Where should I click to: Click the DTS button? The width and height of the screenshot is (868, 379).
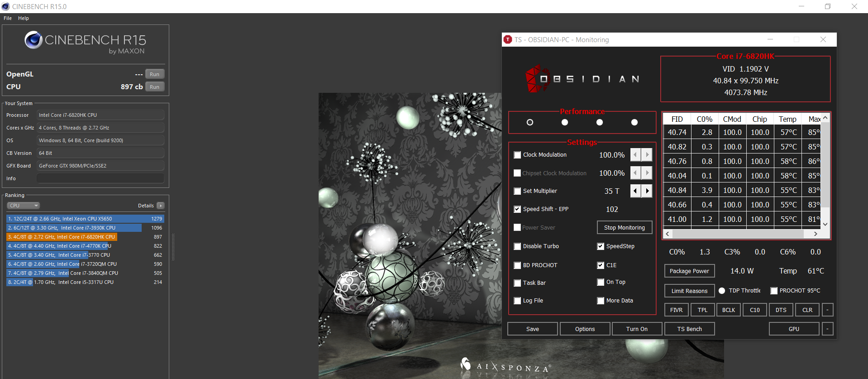click(x=781, y=310)
